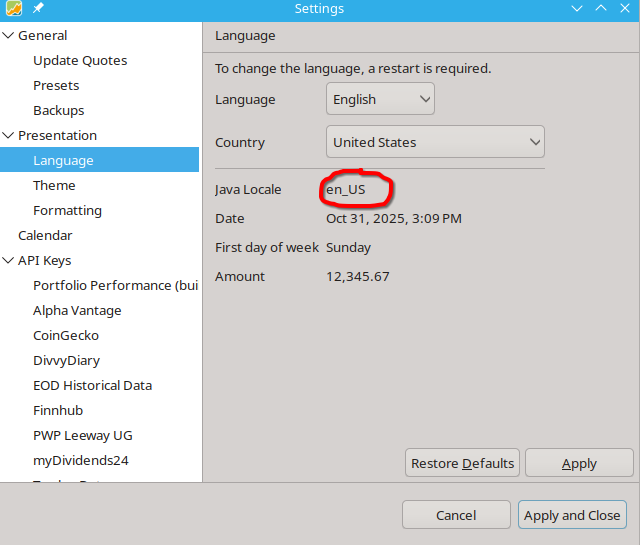Screen dimensions: 640x545
Task: Collapse the General tree section
Action: (x=9, y=36)
